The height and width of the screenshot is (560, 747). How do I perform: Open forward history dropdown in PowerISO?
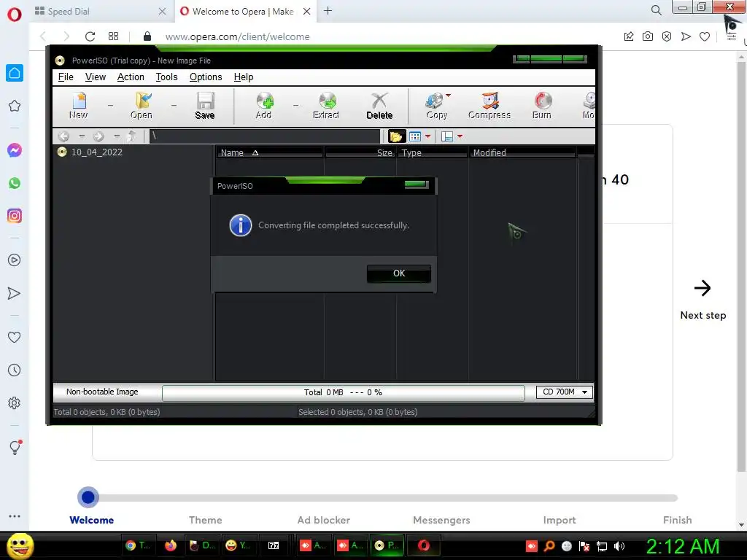(x=117, y=136)
